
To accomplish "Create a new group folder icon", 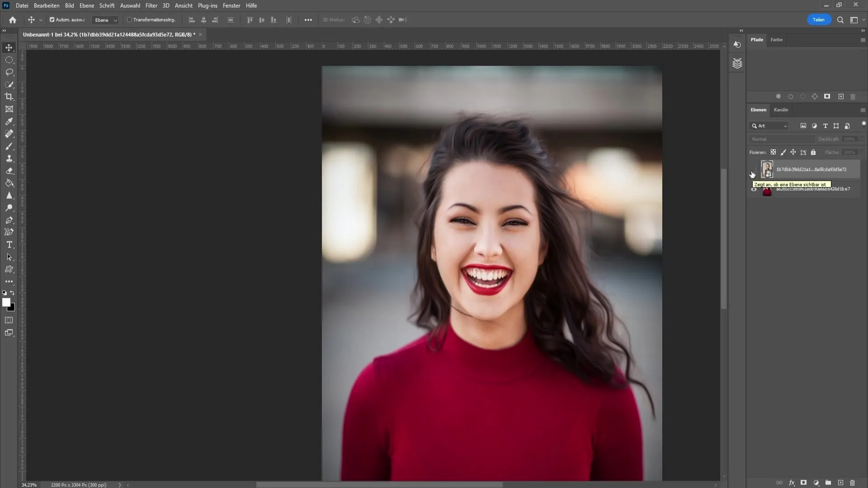I will point(828,483).
